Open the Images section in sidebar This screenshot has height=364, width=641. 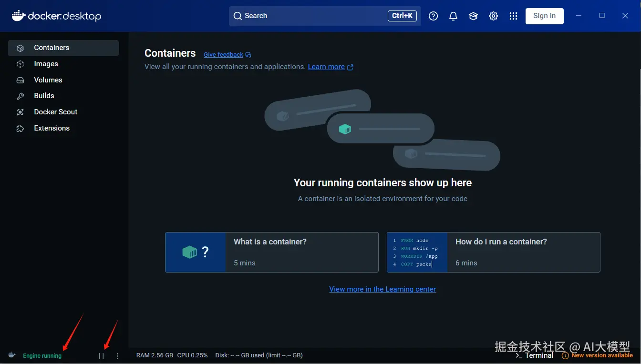63,64
